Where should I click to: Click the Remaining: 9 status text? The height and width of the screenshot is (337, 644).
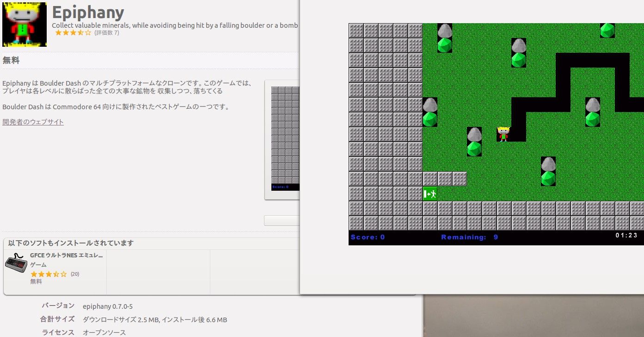pyautogui.click(x=470, y=237)
